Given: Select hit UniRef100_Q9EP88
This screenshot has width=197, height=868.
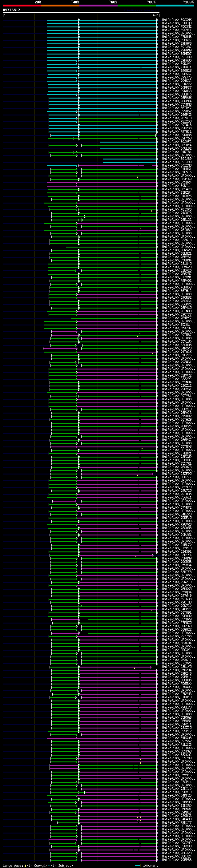Looking at the screenshot, I should (177, 860).
